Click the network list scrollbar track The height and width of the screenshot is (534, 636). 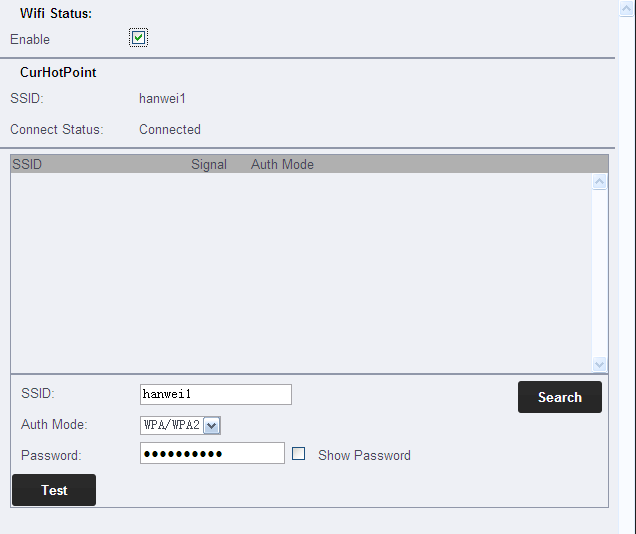click(599, 273)
